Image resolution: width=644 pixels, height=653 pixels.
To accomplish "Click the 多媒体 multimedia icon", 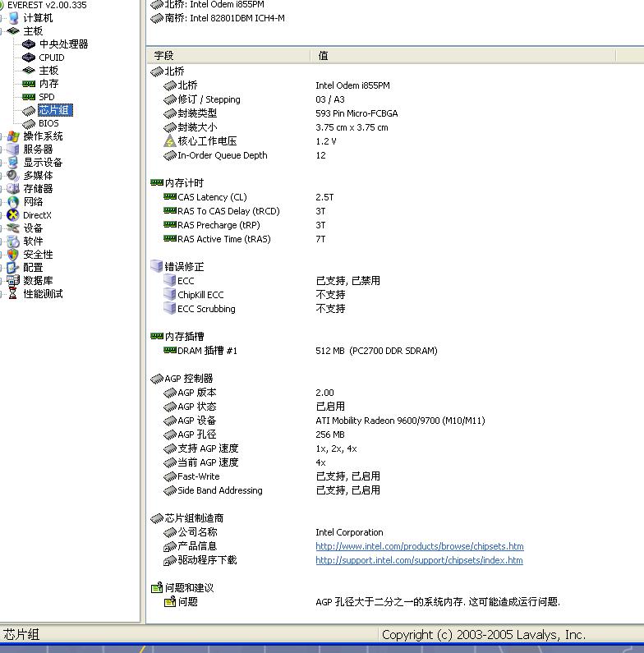I will tap(13, 175).
